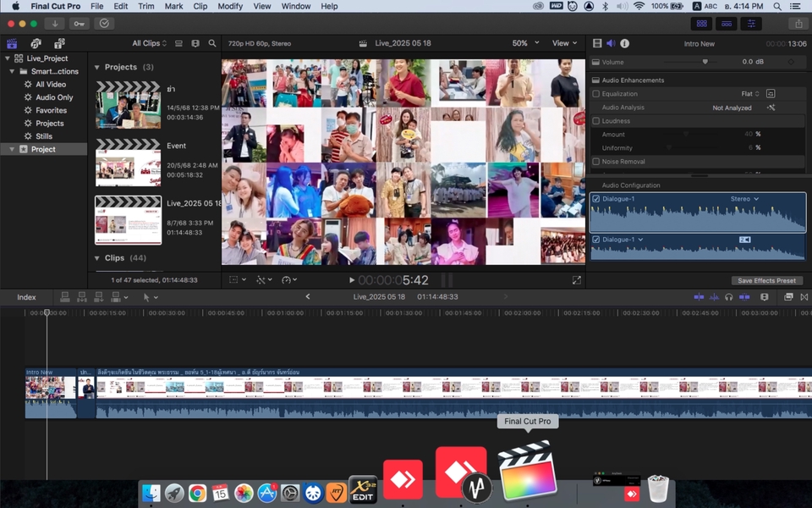Image resolution: width=812 pixels, height=508 pixels.
Task: Open the Video inspector filmstrip icon
Action: click(597, 43)
